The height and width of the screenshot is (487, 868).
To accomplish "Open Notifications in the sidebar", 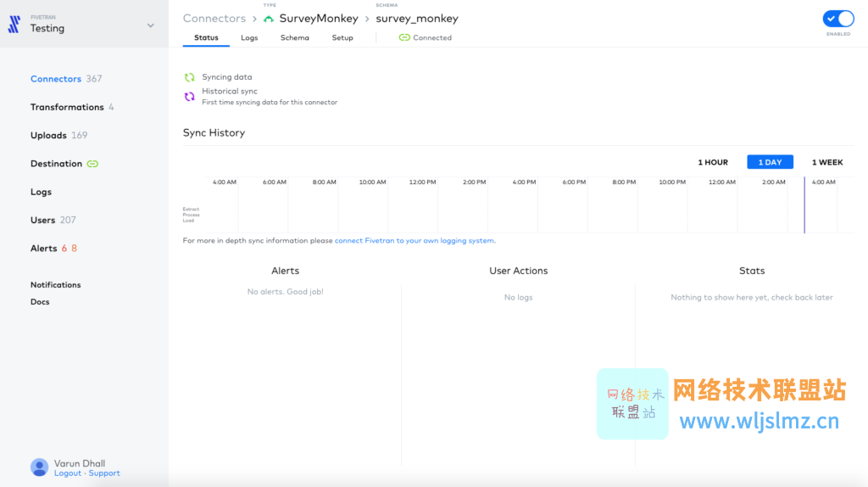I will point(55,285).
